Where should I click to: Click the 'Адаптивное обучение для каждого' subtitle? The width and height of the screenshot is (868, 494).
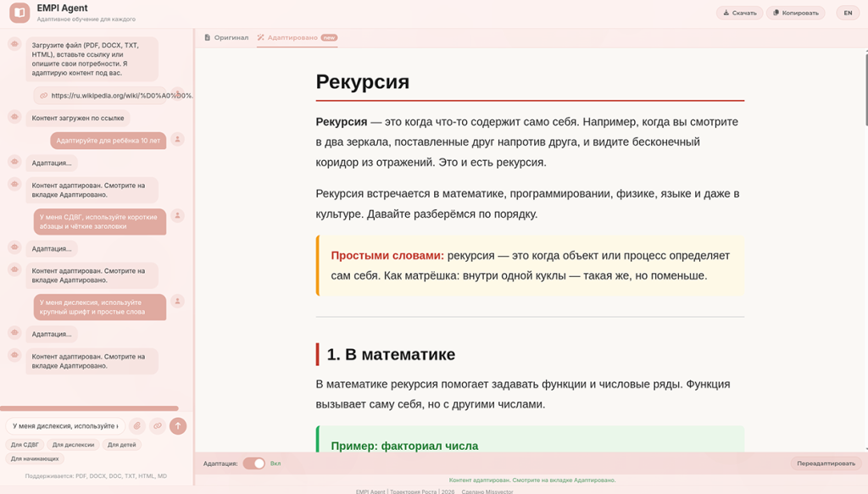[x=86, y=19]
